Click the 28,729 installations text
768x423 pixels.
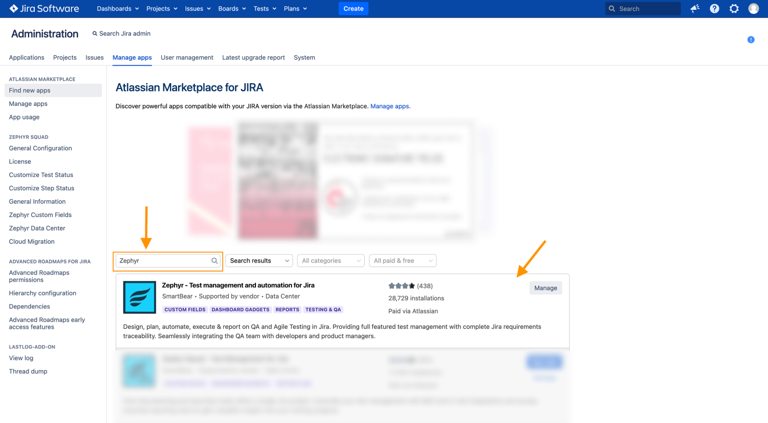(x=416, y=298)
